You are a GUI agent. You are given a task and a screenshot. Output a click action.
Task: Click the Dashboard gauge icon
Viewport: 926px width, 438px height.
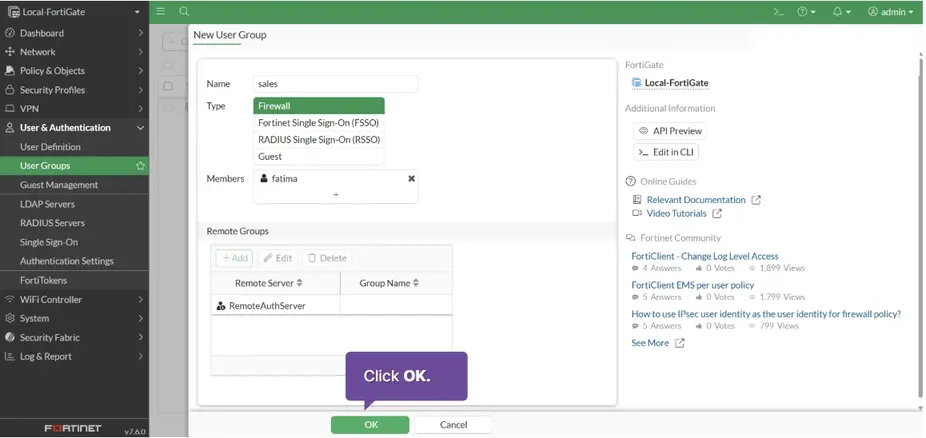[9, 33]
